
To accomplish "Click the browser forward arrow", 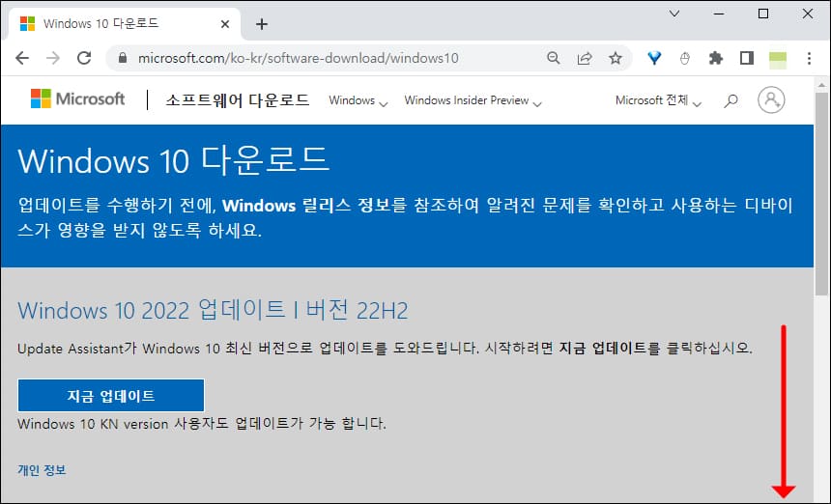I will [x=53, y=58].
